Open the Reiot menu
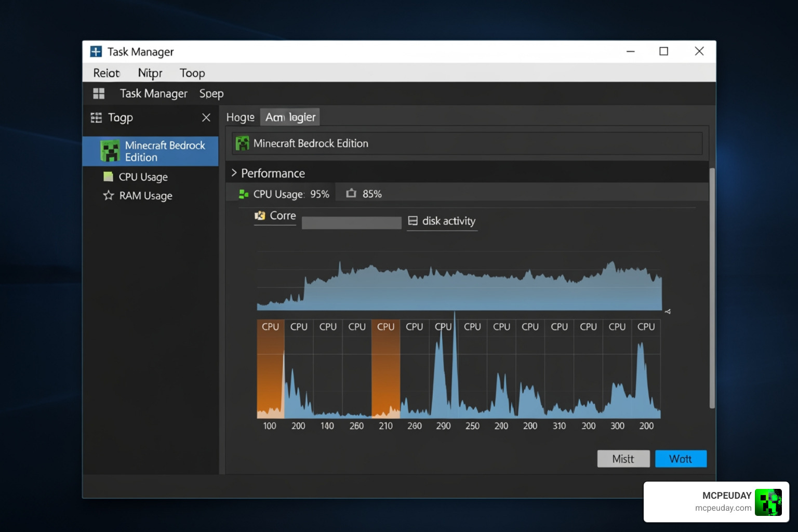 (x=107, y=73)
